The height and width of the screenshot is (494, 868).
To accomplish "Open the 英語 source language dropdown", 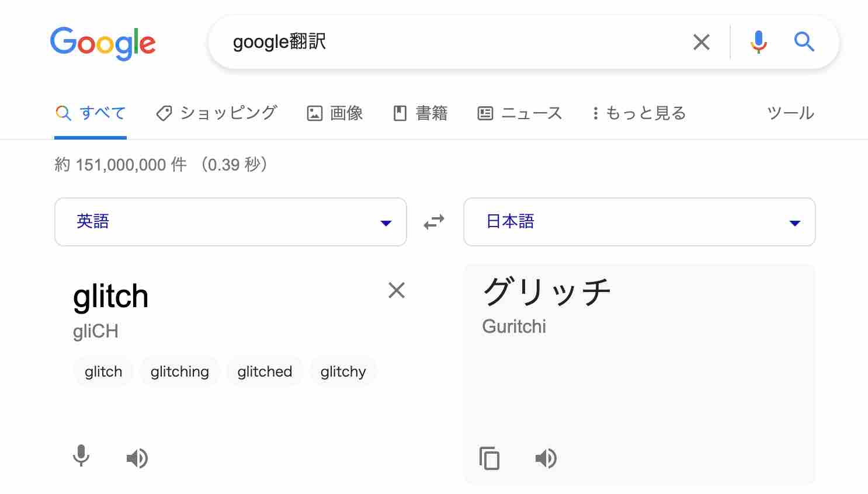I will [x=230, y=222].
